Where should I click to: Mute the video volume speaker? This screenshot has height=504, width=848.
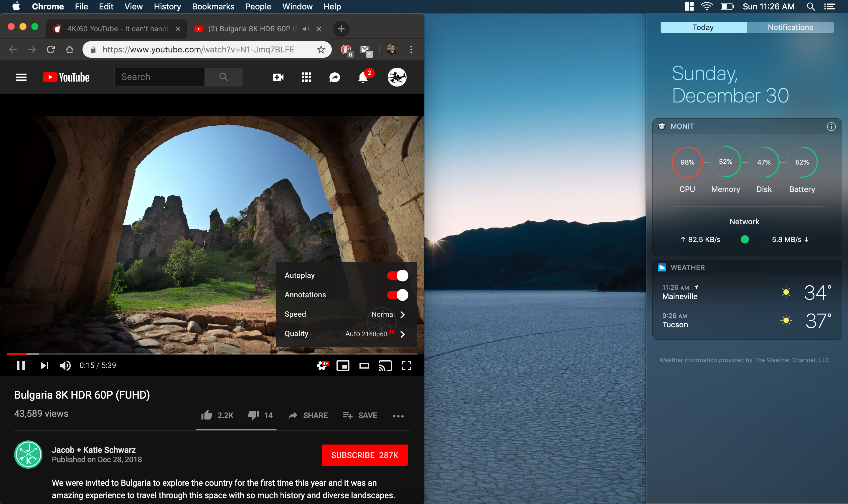(65, 365)
